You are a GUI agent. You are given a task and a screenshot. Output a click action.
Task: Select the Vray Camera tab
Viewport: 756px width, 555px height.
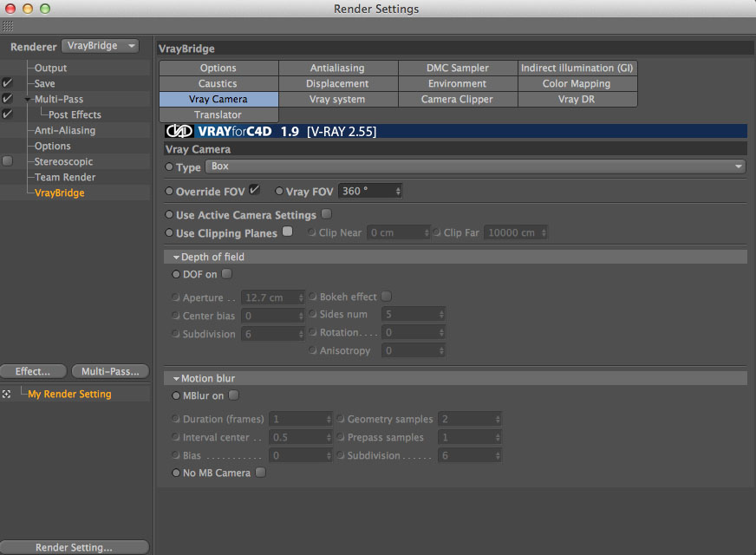(x=218, y=99)
